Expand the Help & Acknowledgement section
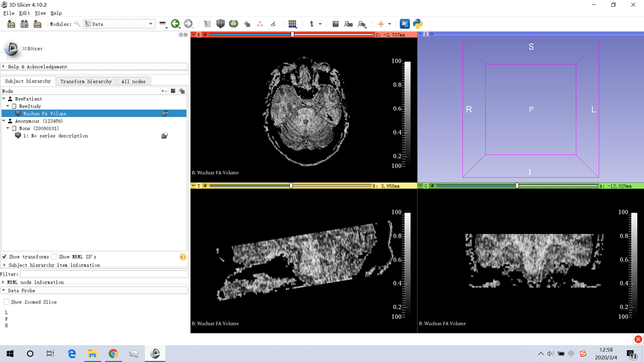 point(37,67)
